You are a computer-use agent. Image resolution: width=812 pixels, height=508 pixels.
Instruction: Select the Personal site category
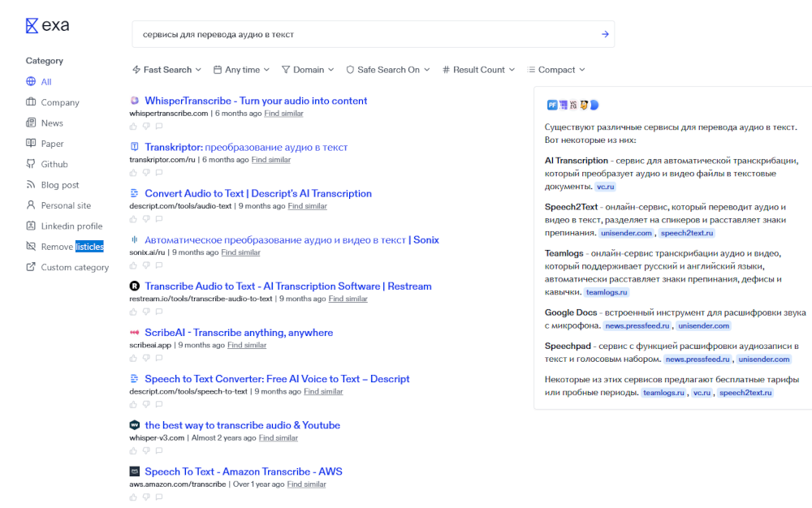coord(58,205)
